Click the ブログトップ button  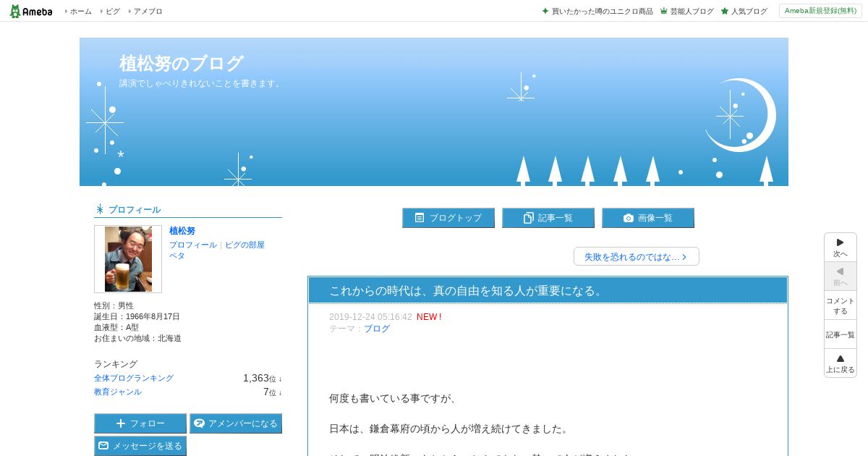pos(448,218)
